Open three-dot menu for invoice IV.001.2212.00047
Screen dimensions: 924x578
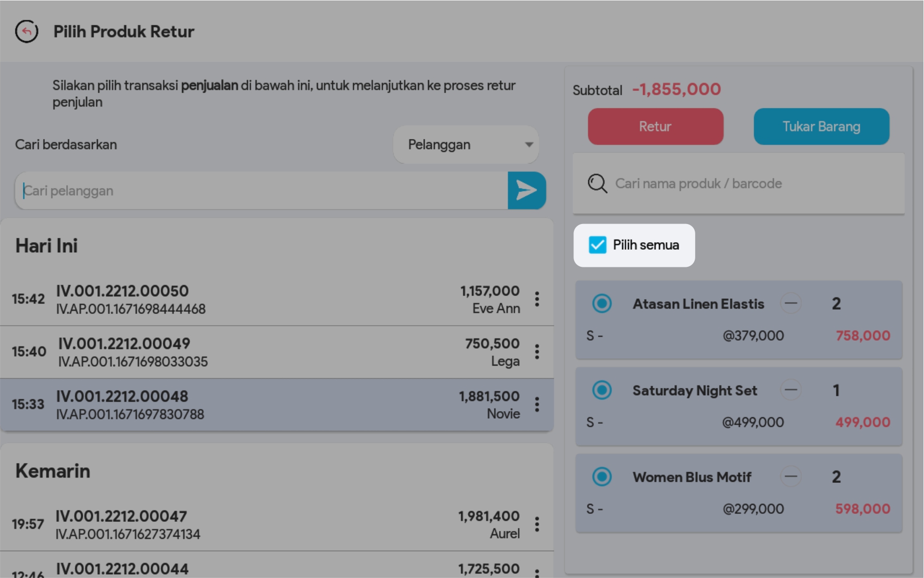(537, 525)
